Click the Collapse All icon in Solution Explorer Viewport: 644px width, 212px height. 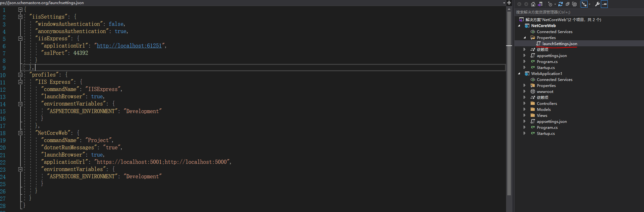pos(567,4)
